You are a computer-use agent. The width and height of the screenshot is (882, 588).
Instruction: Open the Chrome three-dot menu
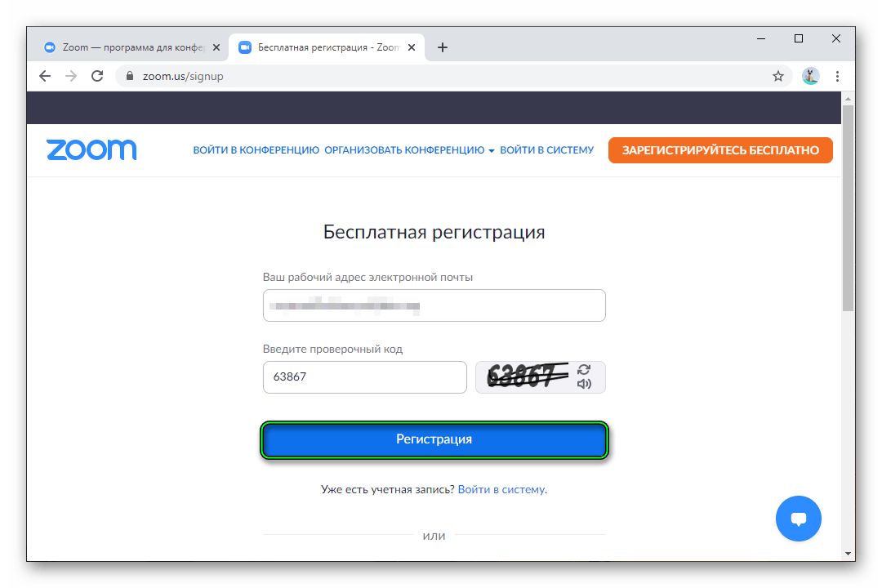coord(837,76)
